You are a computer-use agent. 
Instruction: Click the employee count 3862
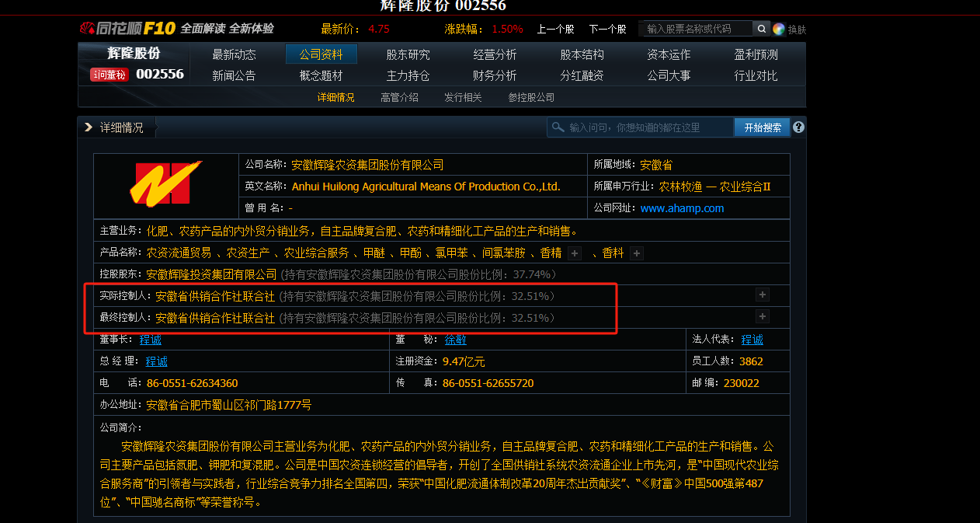752,361
